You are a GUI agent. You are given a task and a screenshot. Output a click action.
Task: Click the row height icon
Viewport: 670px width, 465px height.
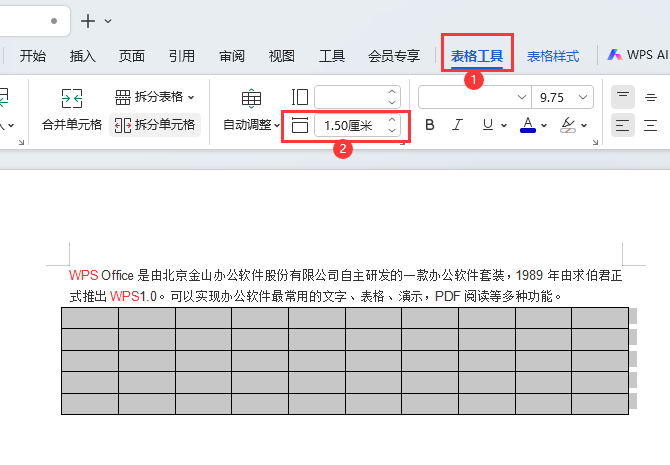coord(300,125)
